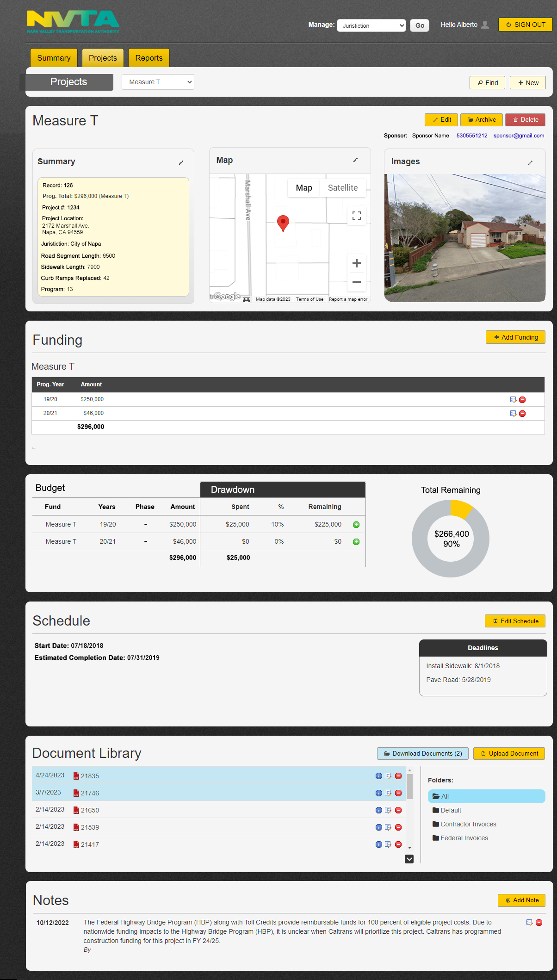Show info for document 21835
The image size is (557, 980).
coord(378,776)
